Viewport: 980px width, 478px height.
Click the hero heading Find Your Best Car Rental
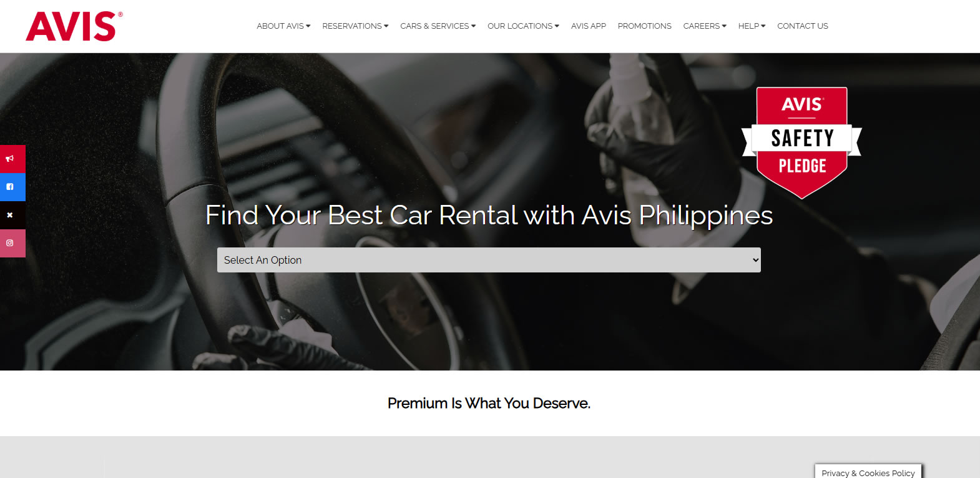point(489,216)
